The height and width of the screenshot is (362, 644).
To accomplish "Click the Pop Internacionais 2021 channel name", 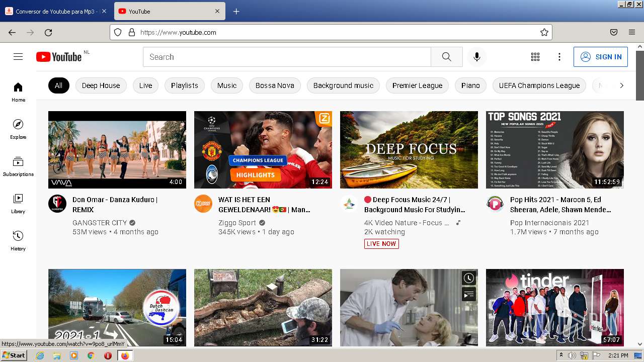I will click(549, 223).
